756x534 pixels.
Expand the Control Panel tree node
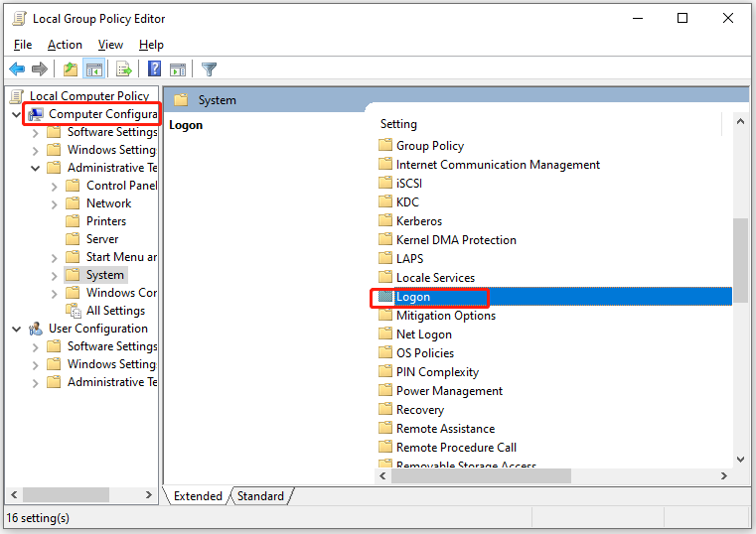click(54, 186)
